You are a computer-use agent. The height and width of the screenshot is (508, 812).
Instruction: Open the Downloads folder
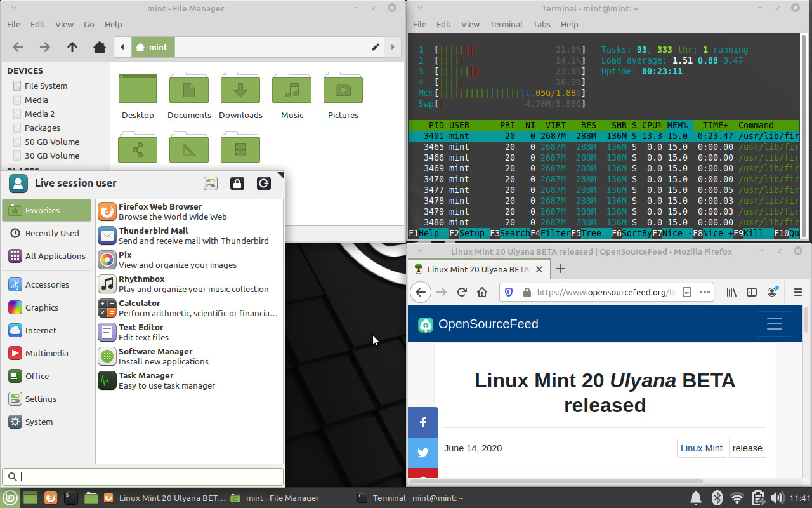[x=240, y=97]
